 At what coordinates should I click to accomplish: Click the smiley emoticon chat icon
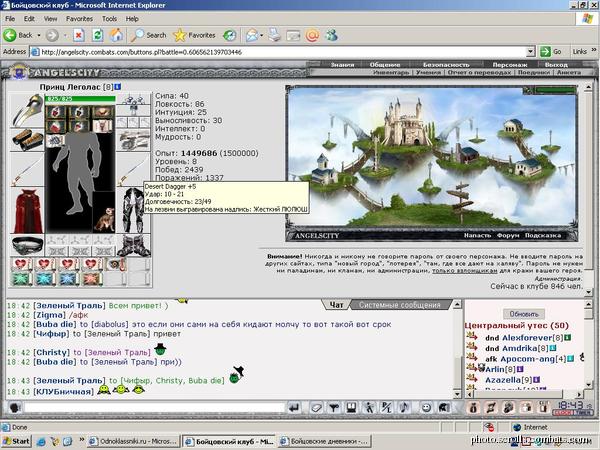click(426, 408)
